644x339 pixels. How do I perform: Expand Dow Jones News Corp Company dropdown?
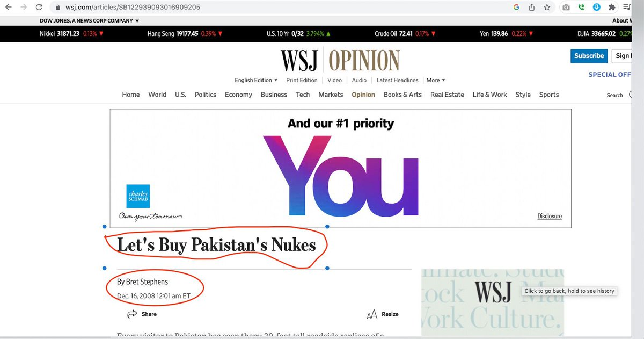(90, 21)
